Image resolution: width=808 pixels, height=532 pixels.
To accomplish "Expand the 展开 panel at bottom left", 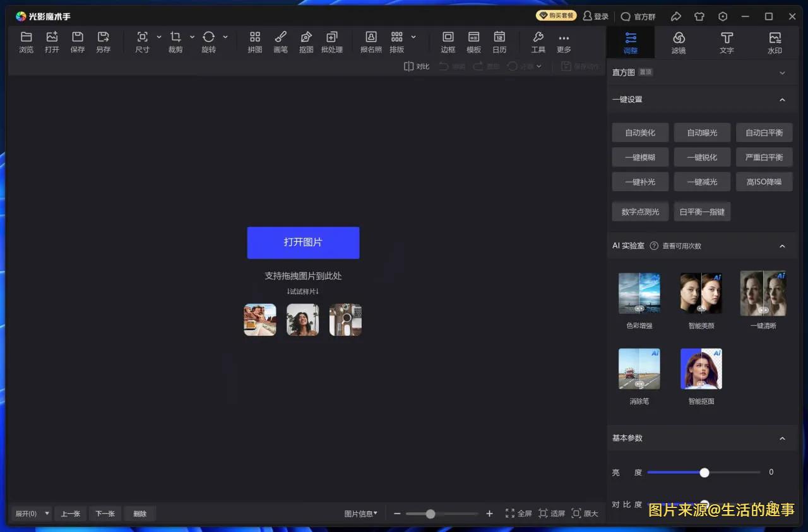I will (x=30, y=513).
